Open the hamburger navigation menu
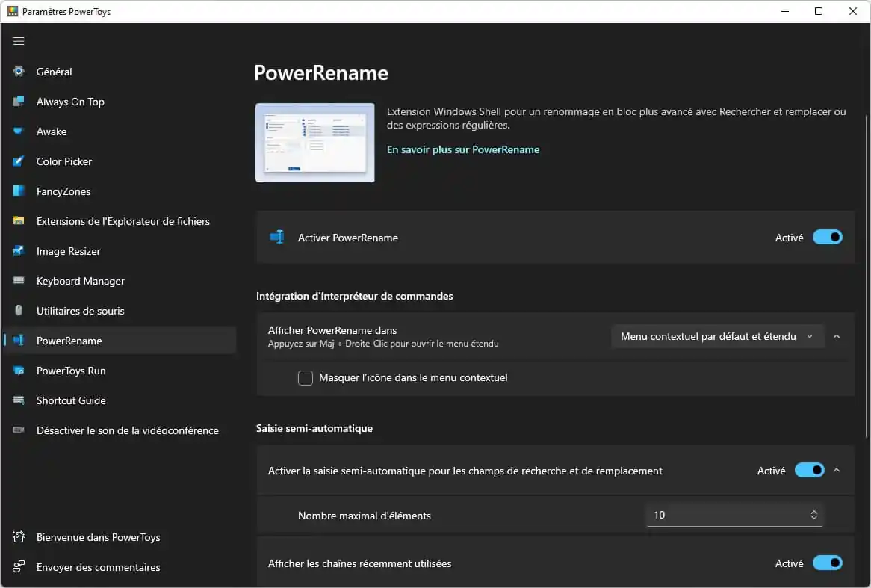This screenshot has width=871, height=588. (19, 41)
